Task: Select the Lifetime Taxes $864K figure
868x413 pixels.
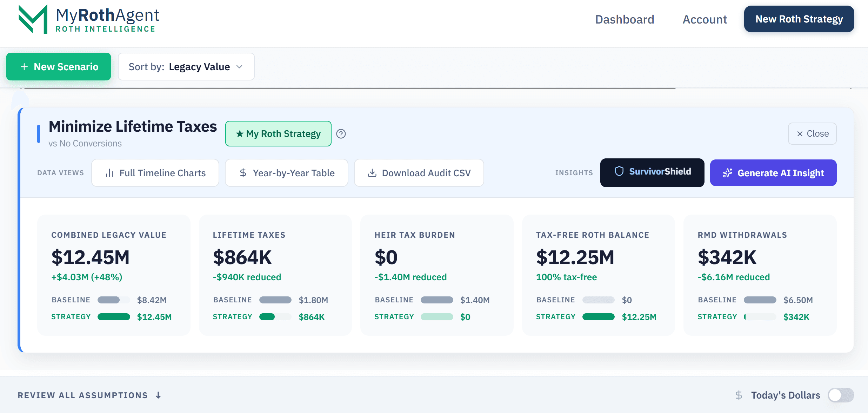Action: pyautogui.click(x=242, y=257)
